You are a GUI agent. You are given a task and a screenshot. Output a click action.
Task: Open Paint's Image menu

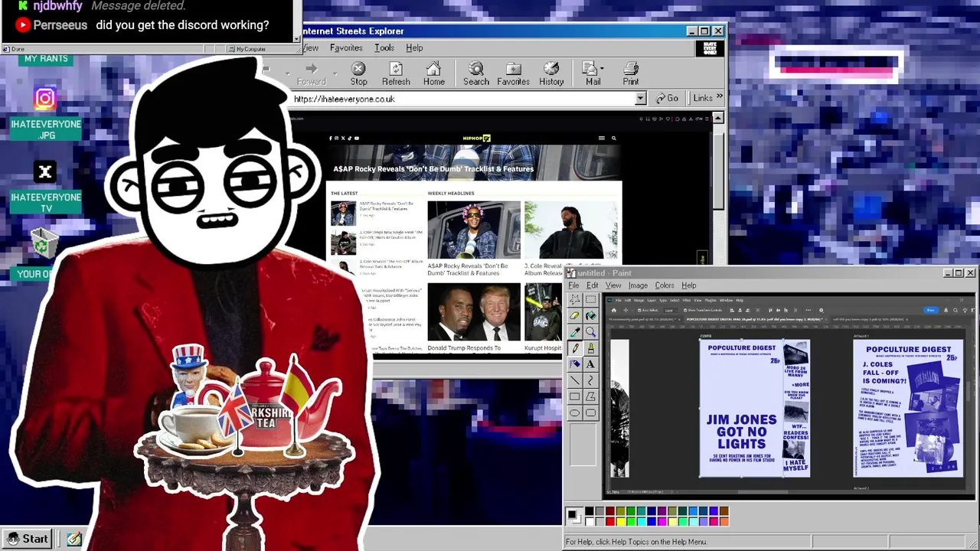tap(638, 285)
